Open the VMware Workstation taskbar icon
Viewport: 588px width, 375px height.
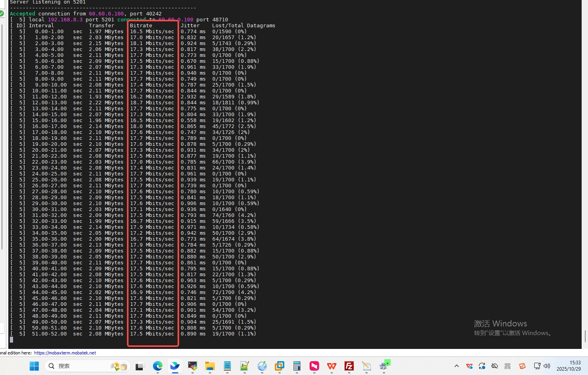click(280, 366)
